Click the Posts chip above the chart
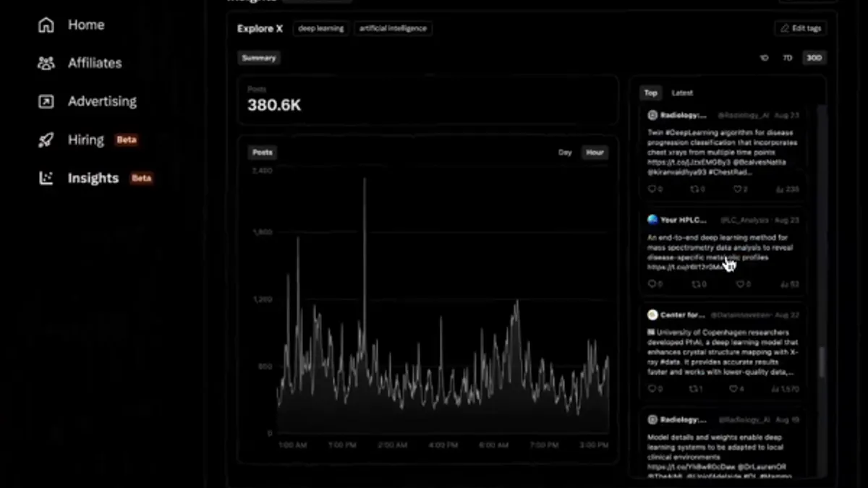 click(262, 153)
